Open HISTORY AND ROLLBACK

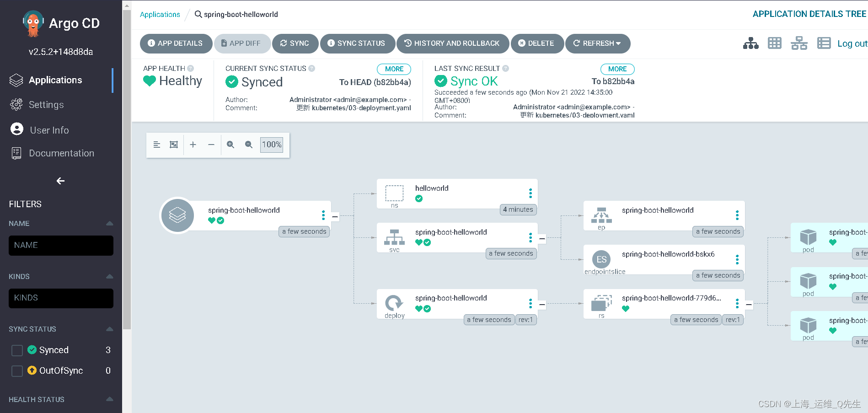452,43
